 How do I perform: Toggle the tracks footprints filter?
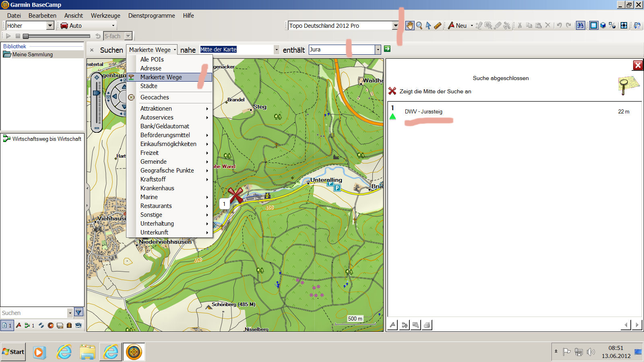point(41,325)
